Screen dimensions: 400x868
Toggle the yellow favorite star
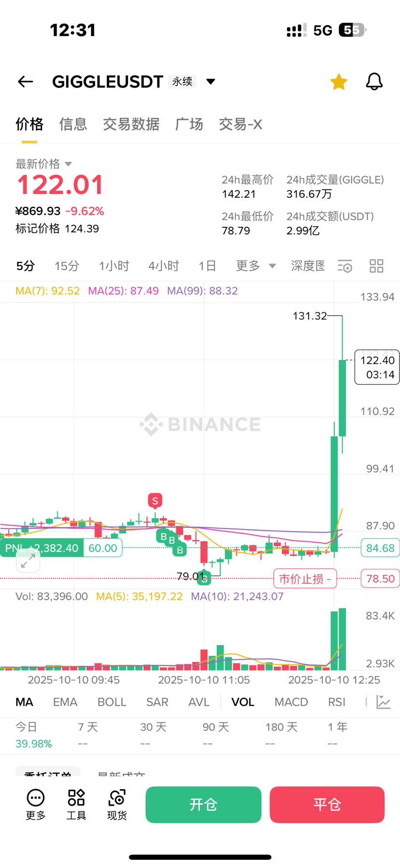339,82
